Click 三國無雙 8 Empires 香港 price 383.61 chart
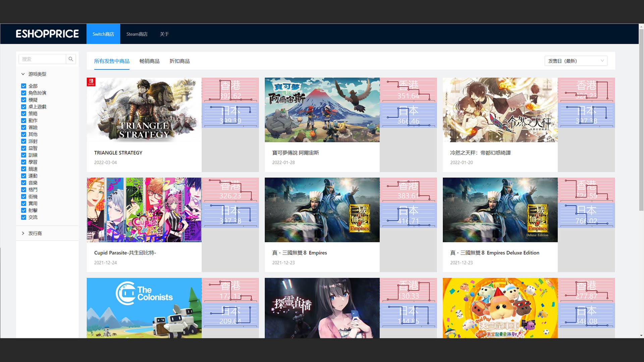Image resolution: width=644 pixels, height=362 pixels. (x=408, y=190)
